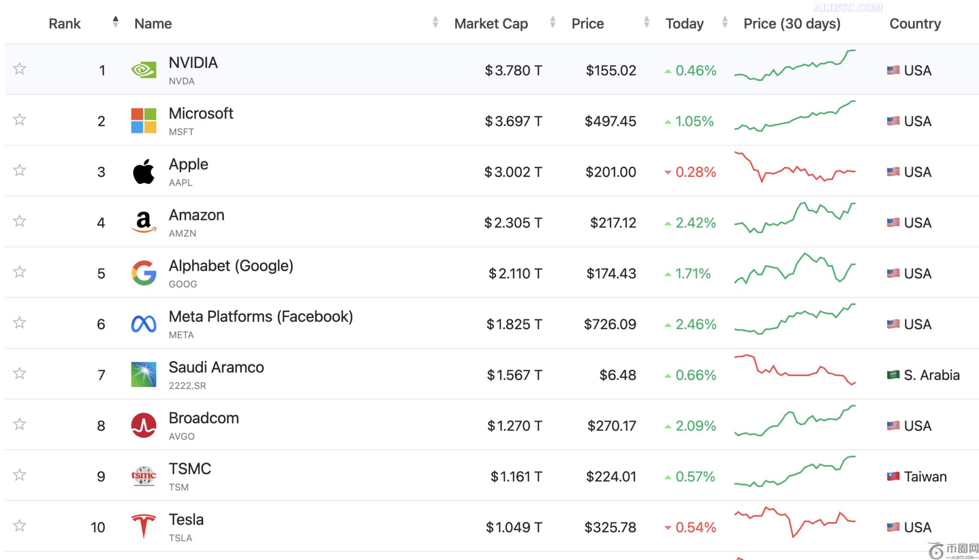Screen dimensions: 979x560
Task: Star Broadcom as a favorite
Action: coord(19,424)
